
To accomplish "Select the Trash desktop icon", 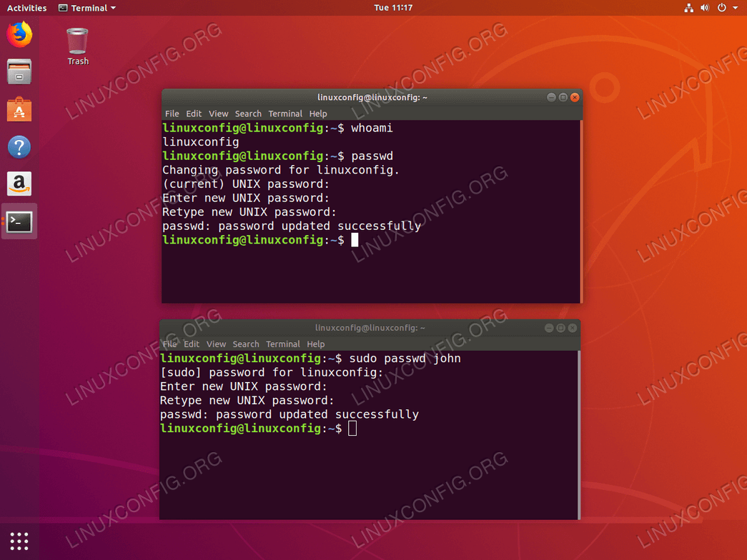I will [77, 46].
